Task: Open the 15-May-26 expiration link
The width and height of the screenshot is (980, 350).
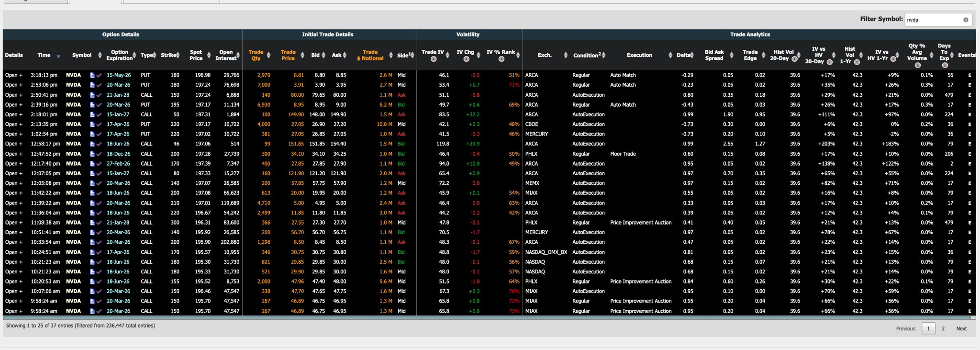Action: [118, 75]
